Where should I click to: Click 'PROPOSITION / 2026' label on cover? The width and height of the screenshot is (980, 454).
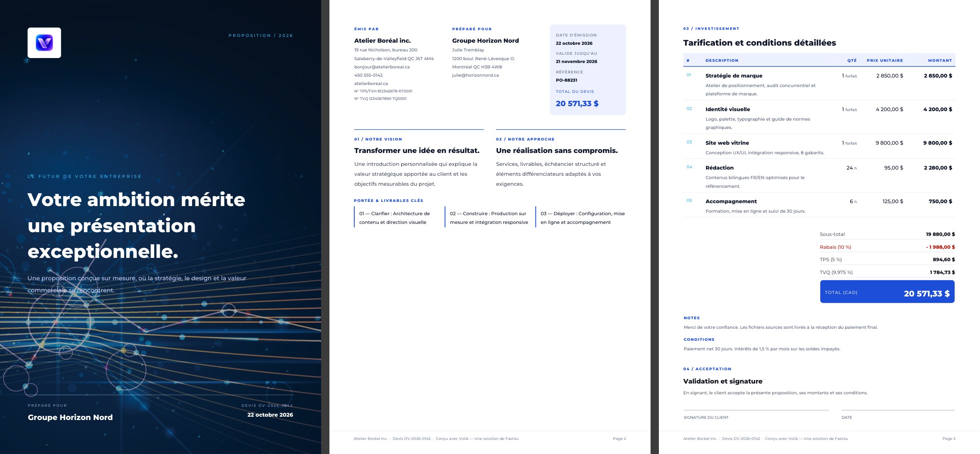pyautogui.click(x=261, y=36)
